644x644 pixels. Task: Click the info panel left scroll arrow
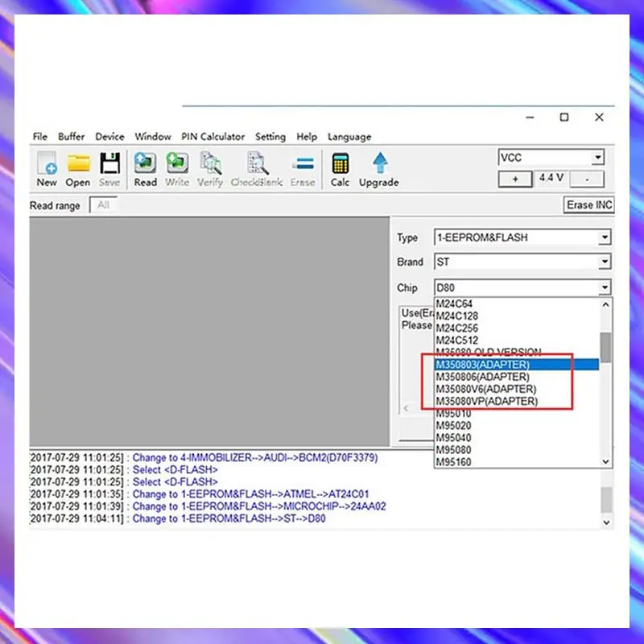click(x=406, y=408)
